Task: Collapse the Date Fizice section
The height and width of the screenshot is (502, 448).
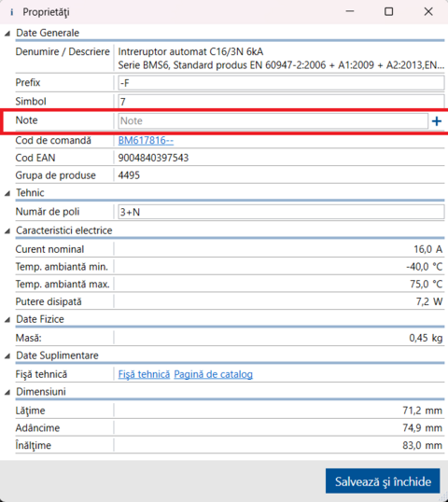Action: point(7,319)
